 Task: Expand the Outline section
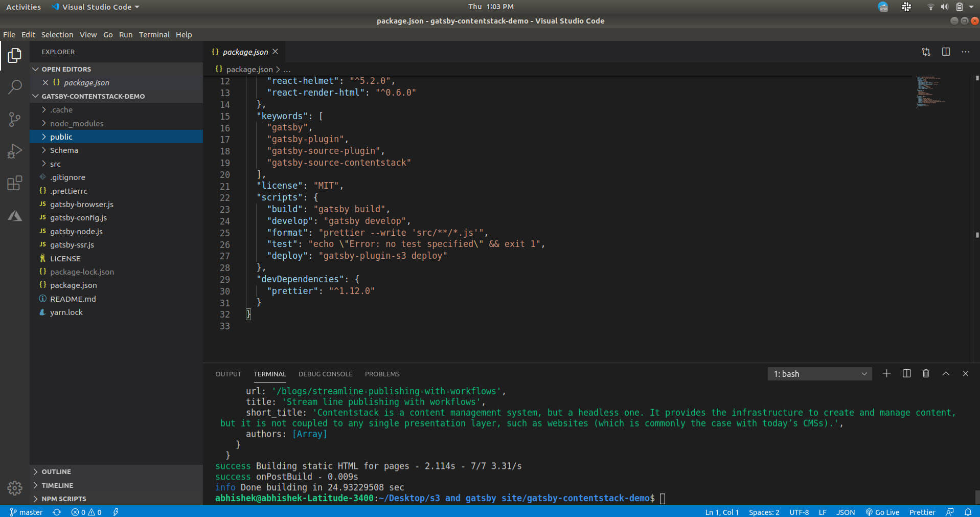116,471
